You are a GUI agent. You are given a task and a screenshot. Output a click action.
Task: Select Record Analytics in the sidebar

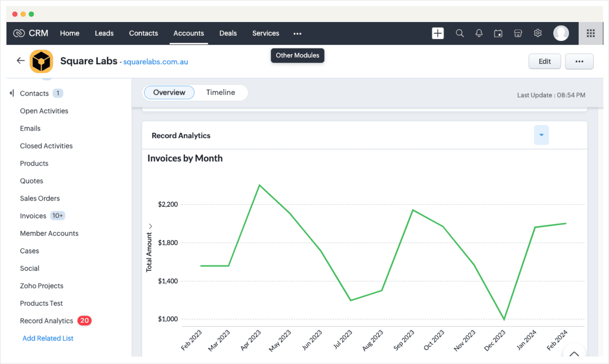click(x=46, y=321)
